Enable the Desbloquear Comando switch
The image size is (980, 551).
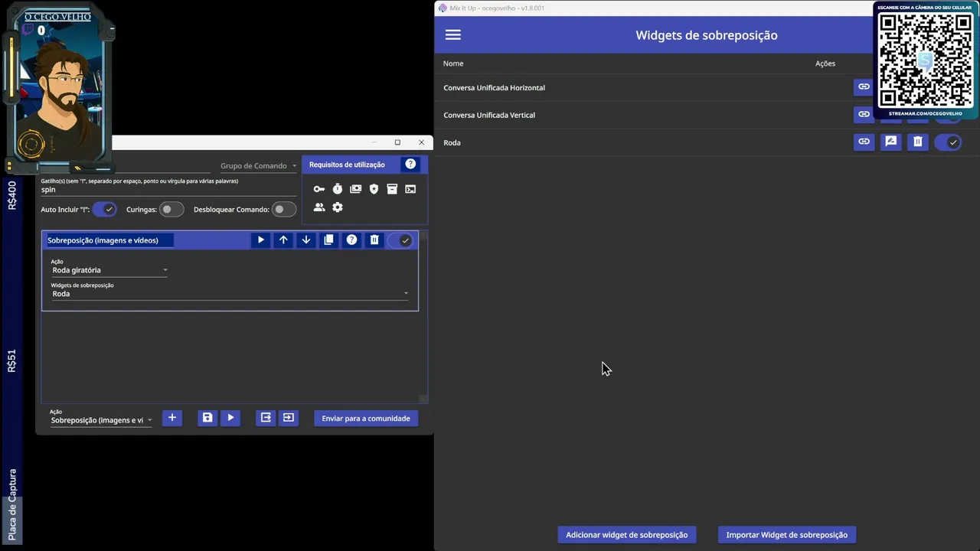click(284, 210)
